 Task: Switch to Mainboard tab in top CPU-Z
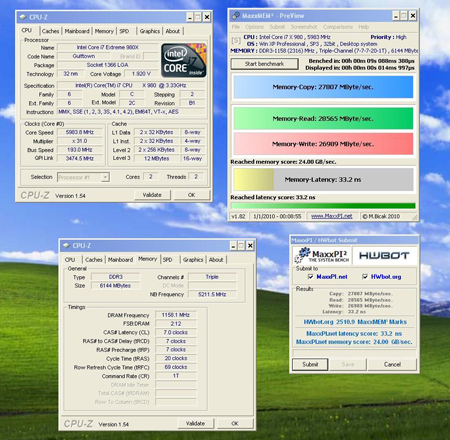click(x=77, y=31)
